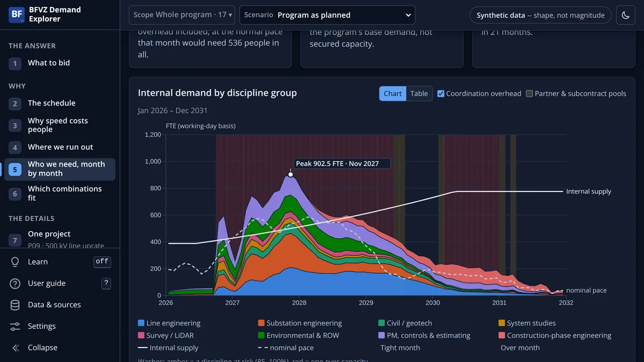Open the Scope Whole program dropdown

coord(182,15)
